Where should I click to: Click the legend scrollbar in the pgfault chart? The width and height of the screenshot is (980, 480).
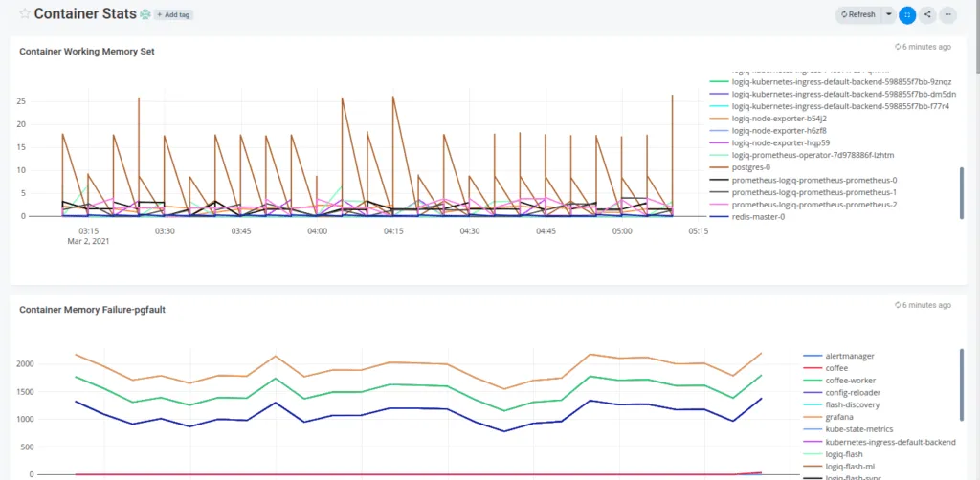(x=962, y=382)
